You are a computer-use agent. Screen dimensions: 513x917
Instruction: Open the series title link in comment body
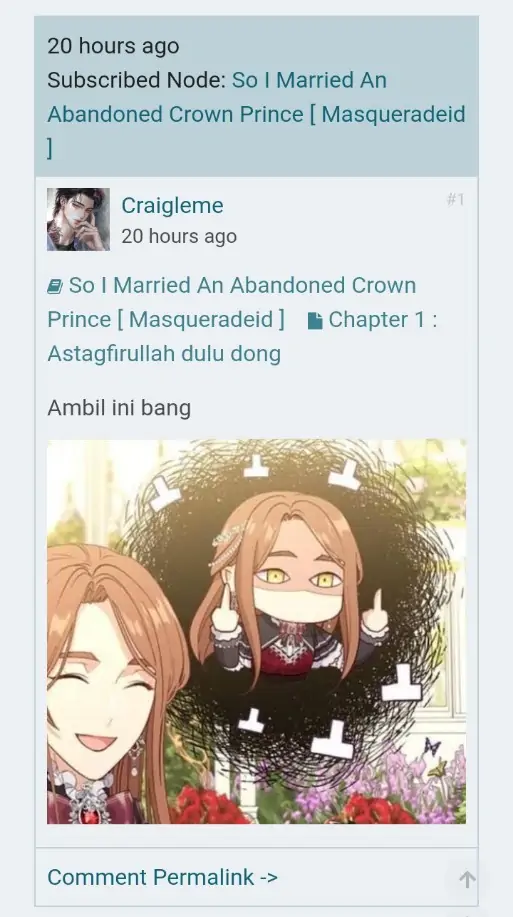pos(232,302)
